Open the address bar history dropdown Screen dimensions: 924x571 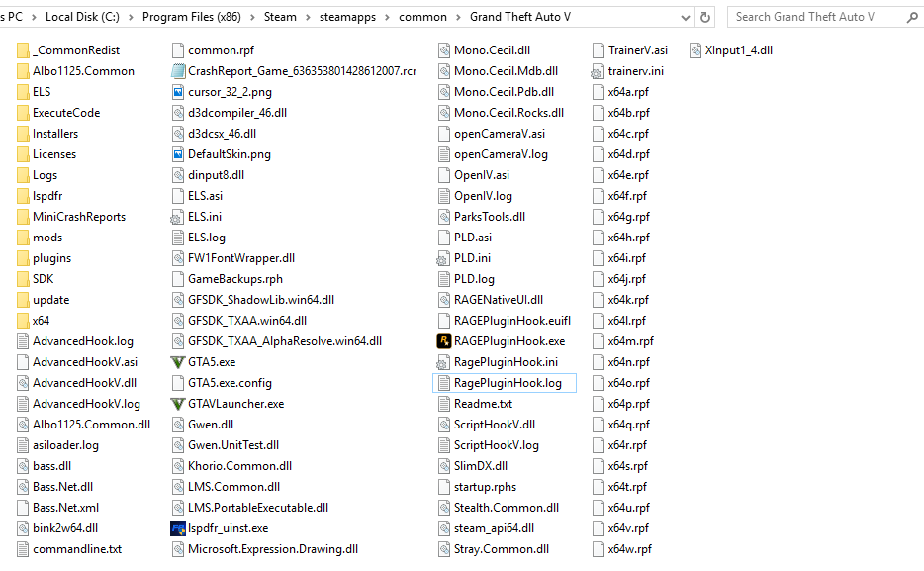tap(686, 18)
